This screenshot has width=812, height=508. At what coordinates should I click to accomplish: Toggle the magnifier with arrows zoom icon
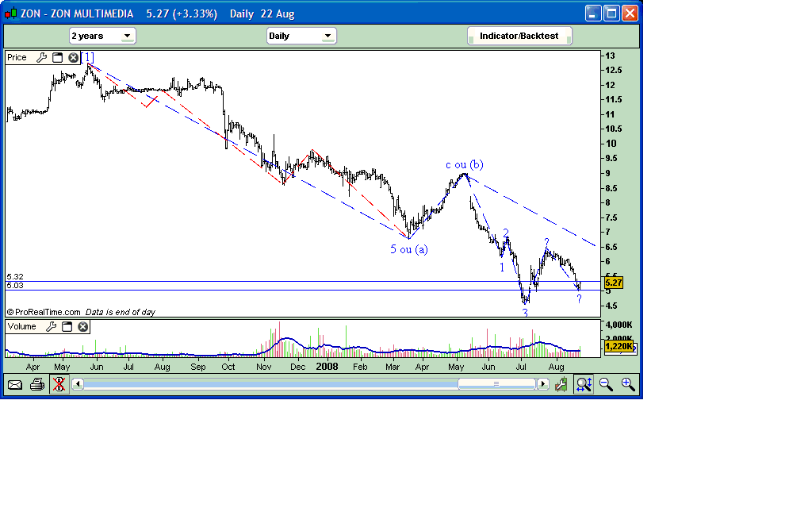click(x=584, y=385)
